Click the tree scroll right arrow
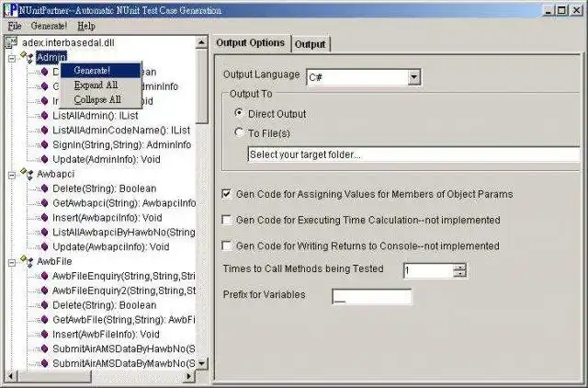Screen dimensions: 588x388 (189, 376)
